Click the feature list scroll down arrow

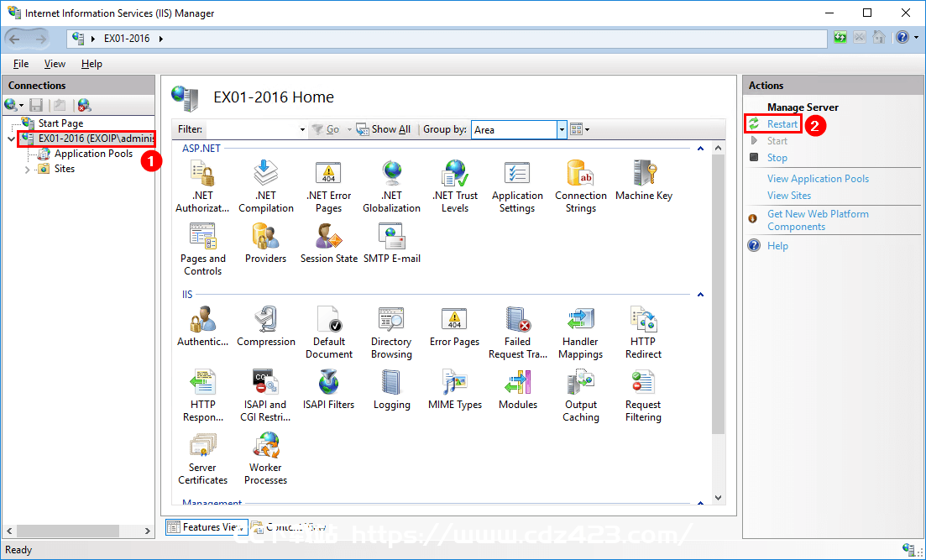[x=718, y=498]
